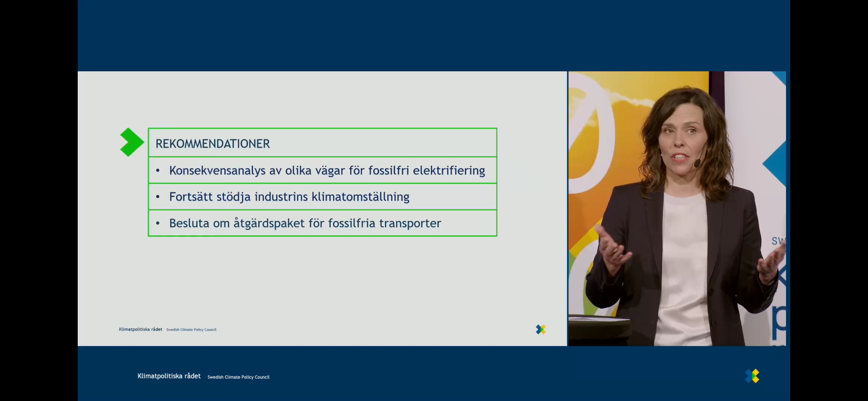Select the Fortsätt stödja industrins klimatomställning line
868x401 pixels.
coord(289,197)
